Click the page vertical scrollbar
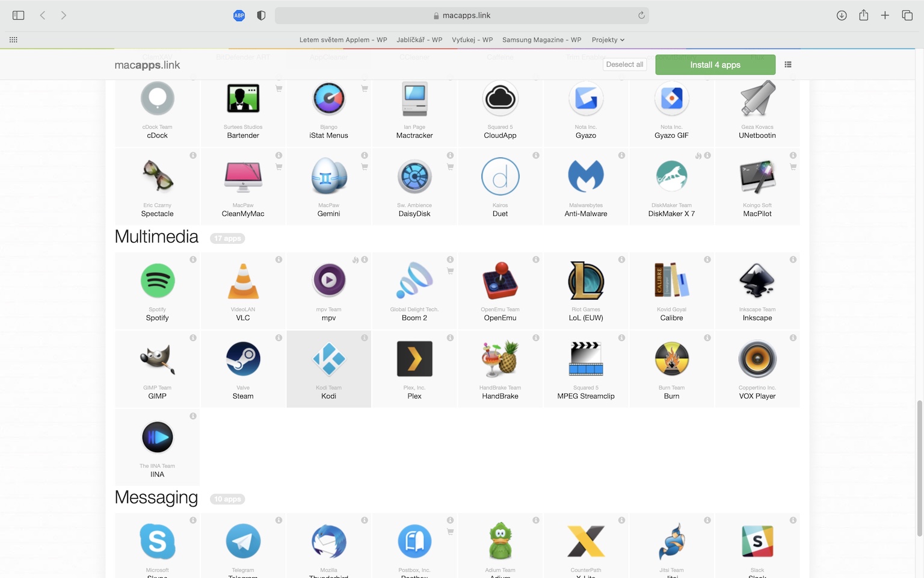 919,468
